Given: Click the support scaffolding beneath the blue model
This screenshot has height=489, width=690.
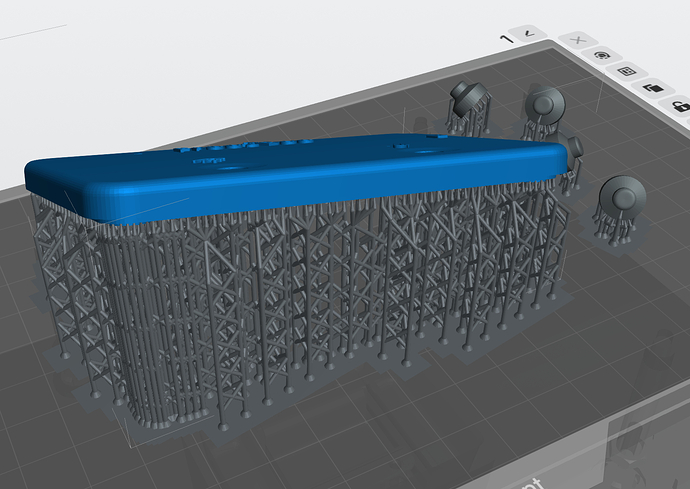Looking at the screenshot, I should [300, 290].
